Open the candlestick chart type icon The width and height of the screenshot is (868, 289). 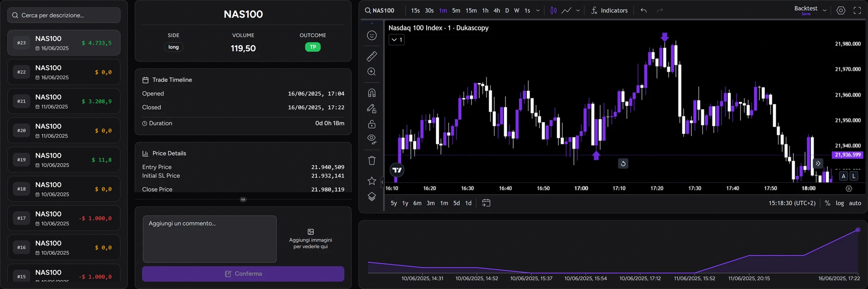pos(553,10)
